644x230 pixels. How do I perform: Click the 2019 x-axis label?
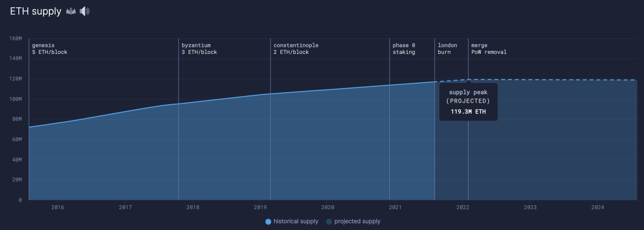pyautogui.click(x=260, y=207)
